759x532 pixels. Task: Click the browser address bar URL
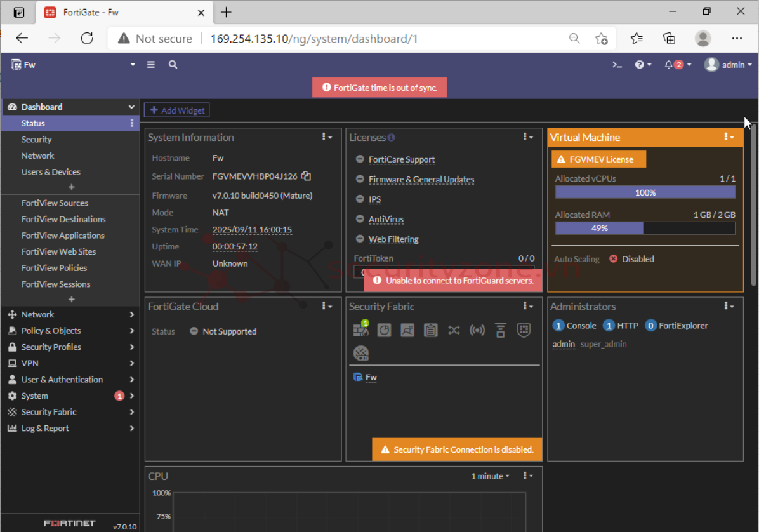click(x=313, y=39)
